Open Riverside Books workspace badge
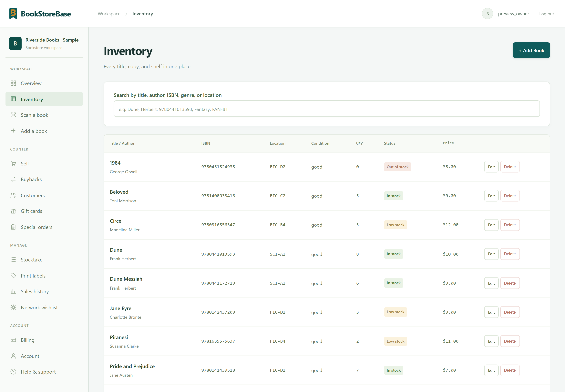565x392 pixels. point(15,44)
